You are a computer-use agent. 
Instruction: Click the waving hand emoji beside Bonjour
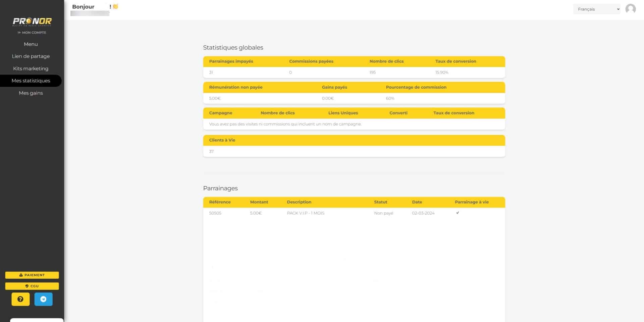(115, 6)
